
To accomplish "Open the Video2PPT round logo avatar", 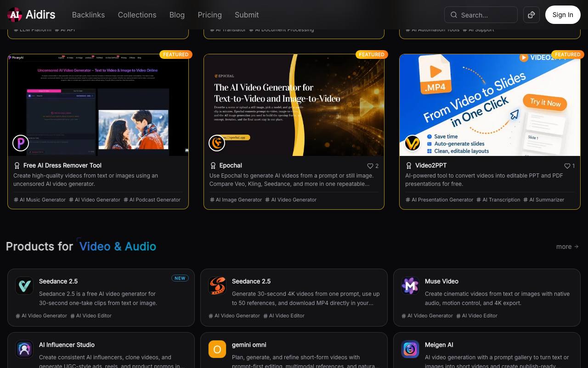I will point(413,143).
